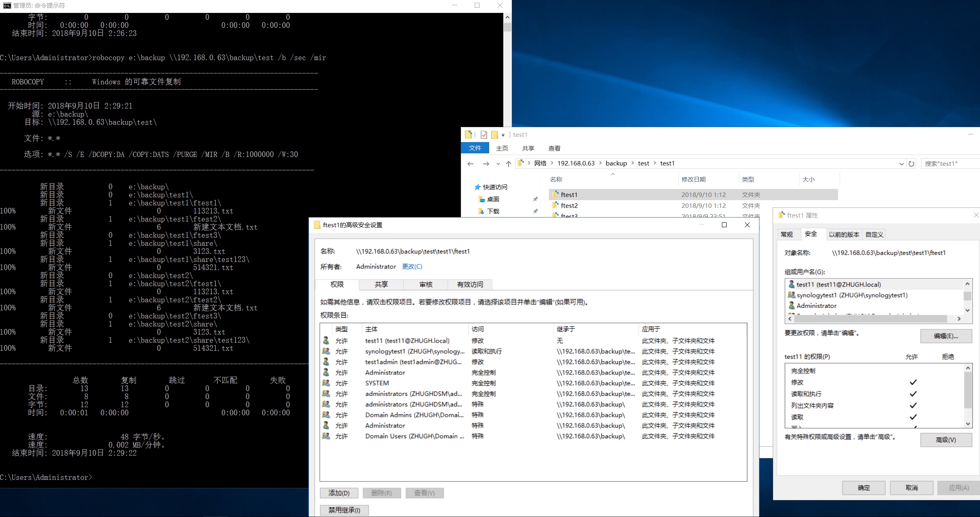Click Disable Inheritance button

point(344,510)
